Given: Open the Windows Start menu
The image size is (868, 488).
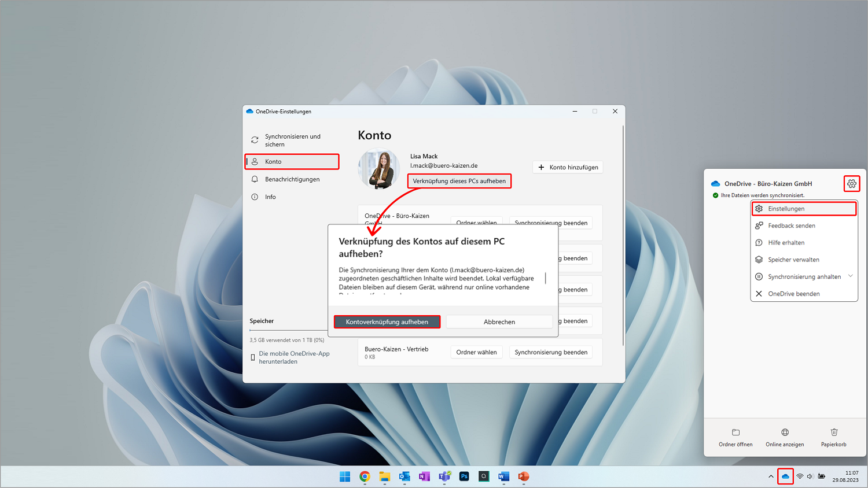Looking at the screenshot, I should [345, 476].
